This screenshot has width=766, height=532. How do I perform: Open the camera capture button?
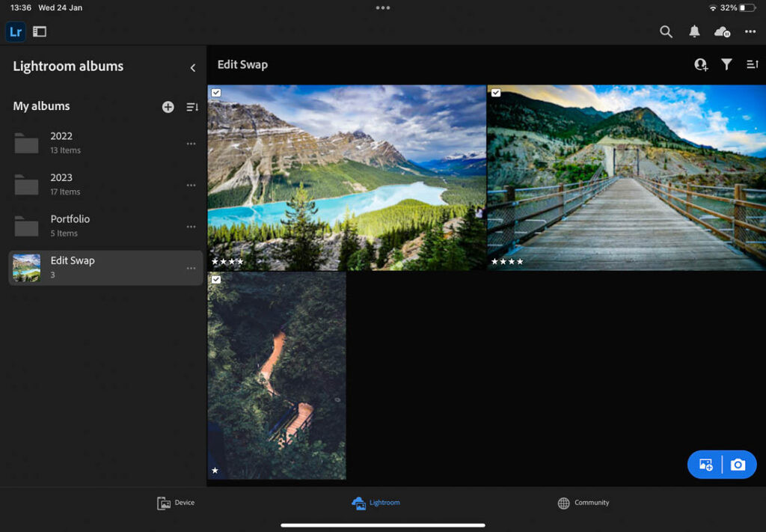pyautogui.click(x=738, y=465)
